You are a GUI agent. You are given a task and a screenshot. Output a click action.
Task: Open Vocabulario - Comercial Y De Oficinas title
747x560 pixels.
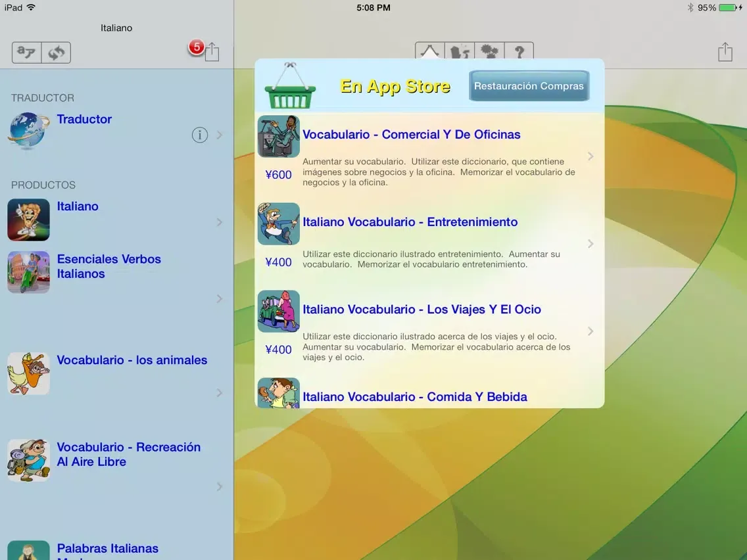(x=411, y=135)
